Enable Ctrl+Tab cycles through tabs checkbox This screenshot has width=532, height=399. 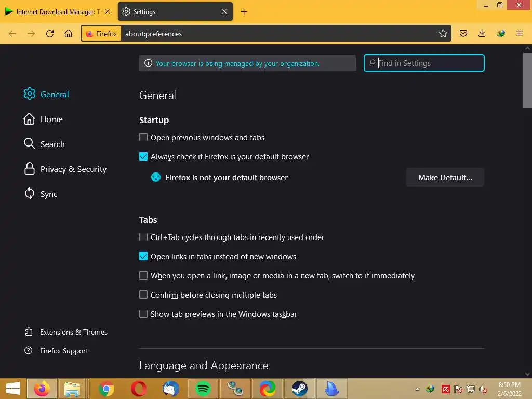tap(143, 237)
